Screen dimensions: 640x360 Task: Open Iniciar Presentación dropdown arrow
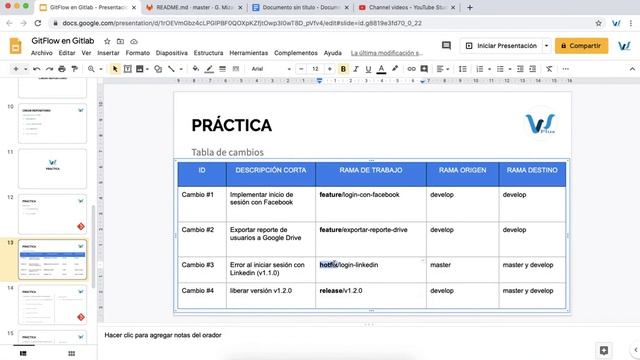(546, 46)
